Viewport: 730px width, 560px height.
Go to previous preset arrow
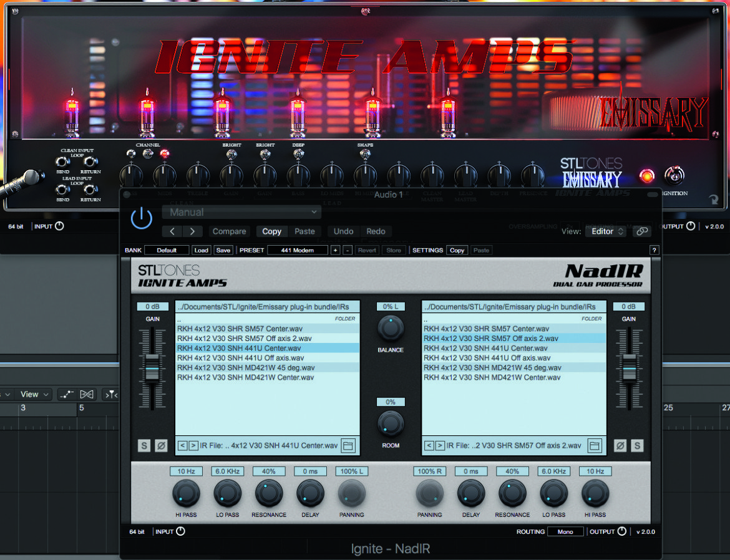[172, 231]
